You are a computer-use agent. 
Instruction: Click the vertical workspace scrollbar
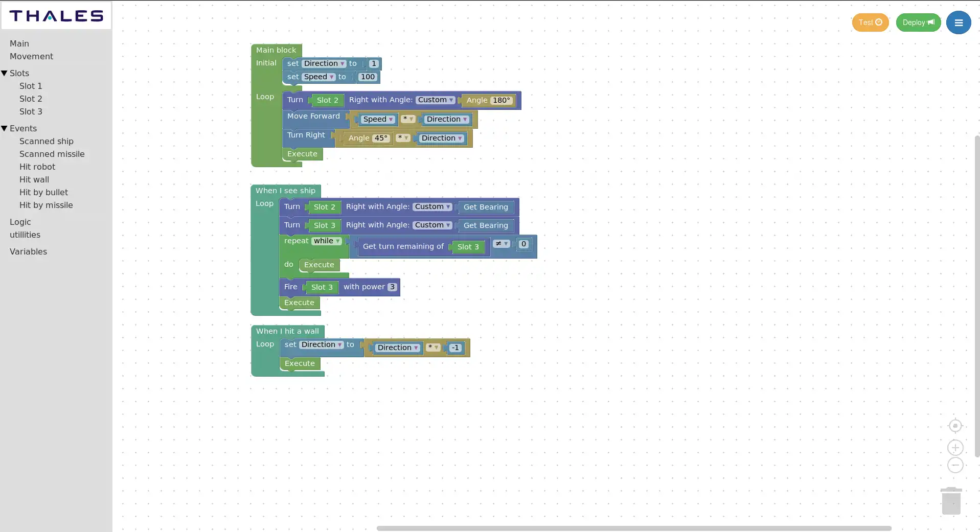click(x=977, y=296)
